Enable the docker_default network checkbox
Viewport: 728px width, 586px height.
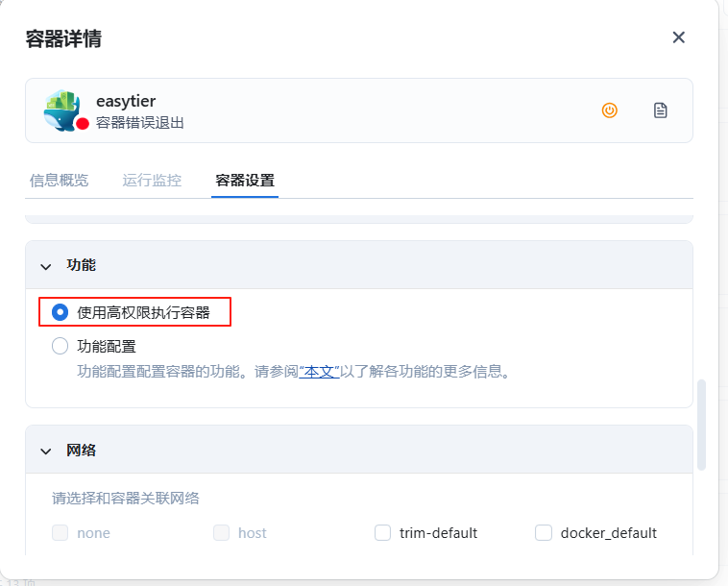544,532
